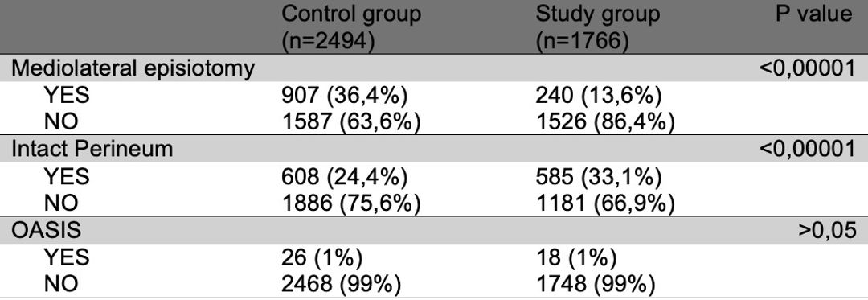Screen dimensions: 868x300
Task: Select the 585 (33,1%) cell
Action: point(599,177)
